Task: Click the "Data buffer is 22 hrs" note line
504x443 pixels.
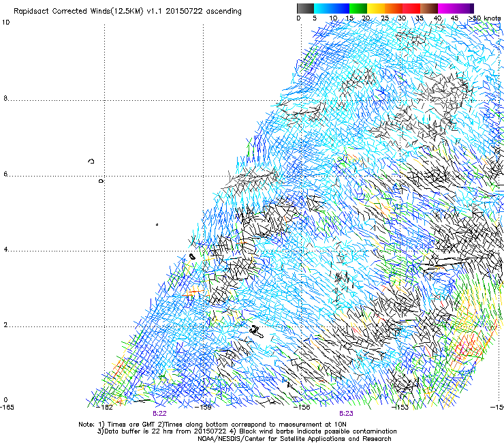Action: (247, 431)
